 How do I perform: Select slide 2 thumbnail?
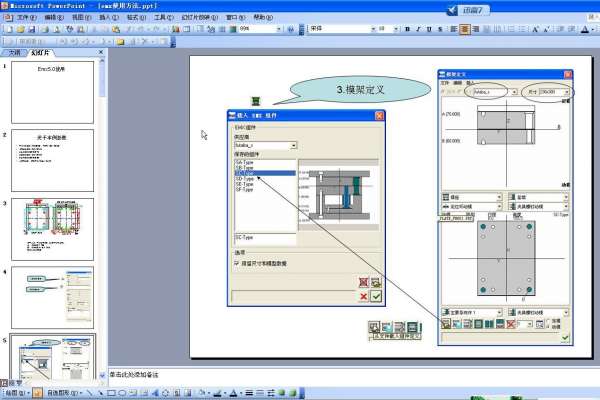[52, 160]
